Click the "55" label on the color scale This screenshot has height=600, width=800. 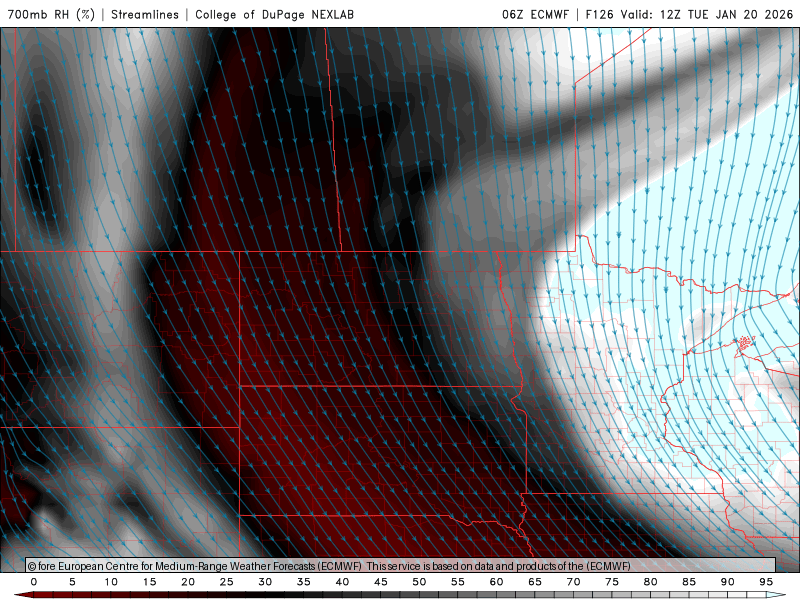pos(458,582)
